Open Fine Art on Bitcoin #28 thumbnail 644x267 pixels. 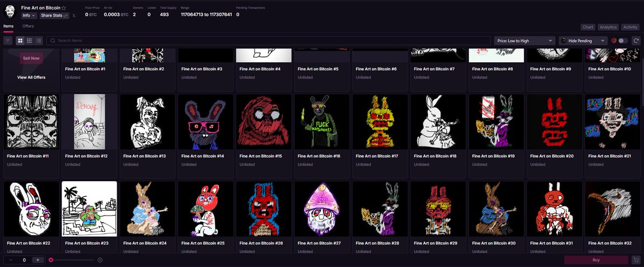pos(380,209)
